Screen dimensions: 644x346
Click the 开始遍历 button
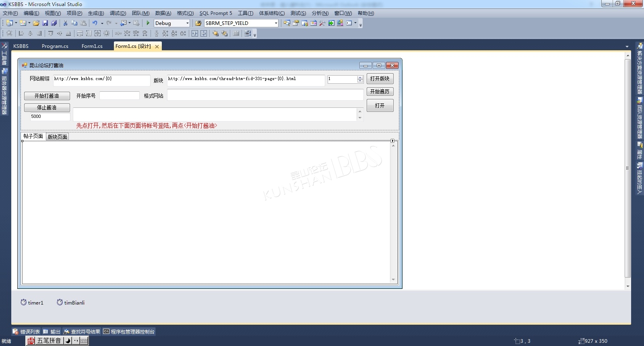pyautogui.click(x=380, y=92)
